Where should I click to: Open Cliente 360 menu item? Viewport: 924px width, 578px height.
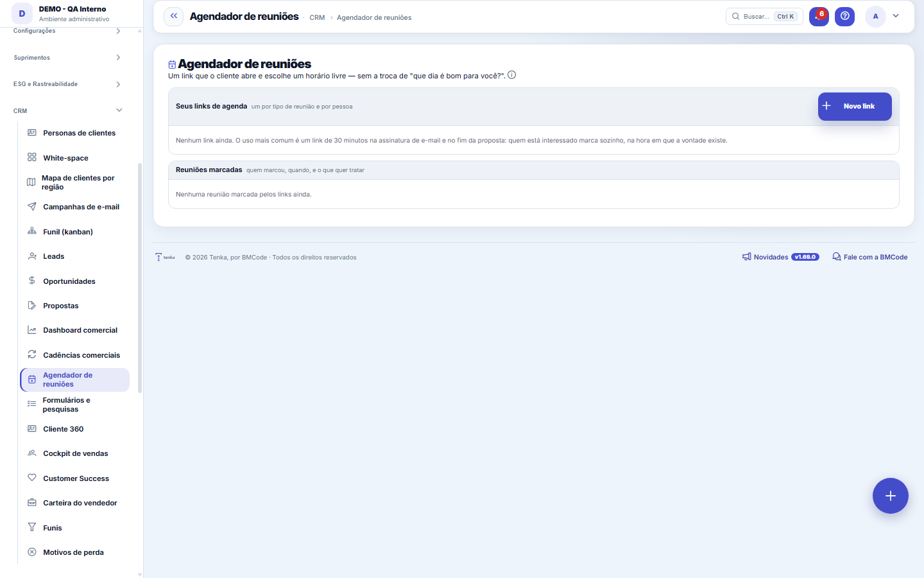pos(74,429)
